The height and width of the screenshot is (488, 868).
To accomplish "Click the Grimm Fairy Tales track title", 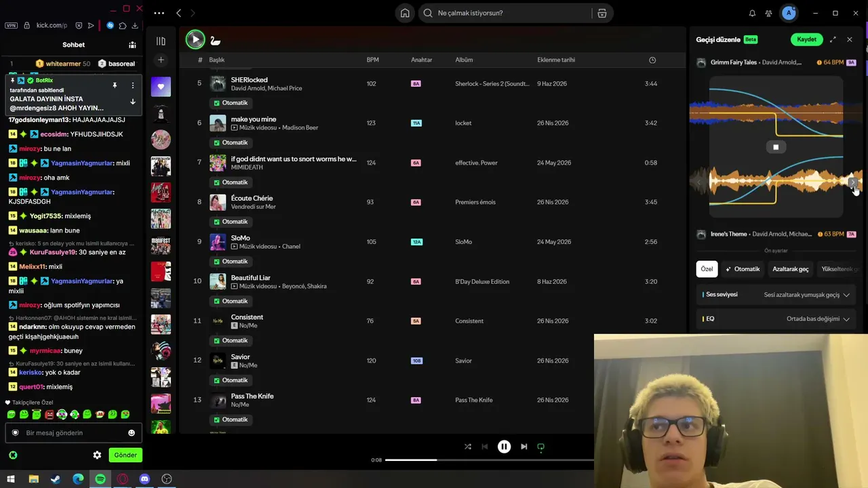I will [734, 62].
